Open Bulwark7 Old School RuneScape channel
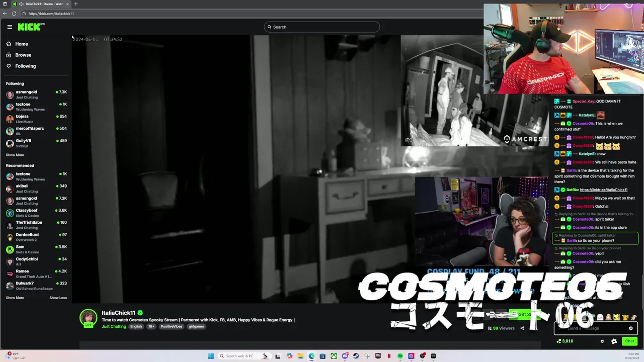644x362 pixels. click(x=36, y=286)
